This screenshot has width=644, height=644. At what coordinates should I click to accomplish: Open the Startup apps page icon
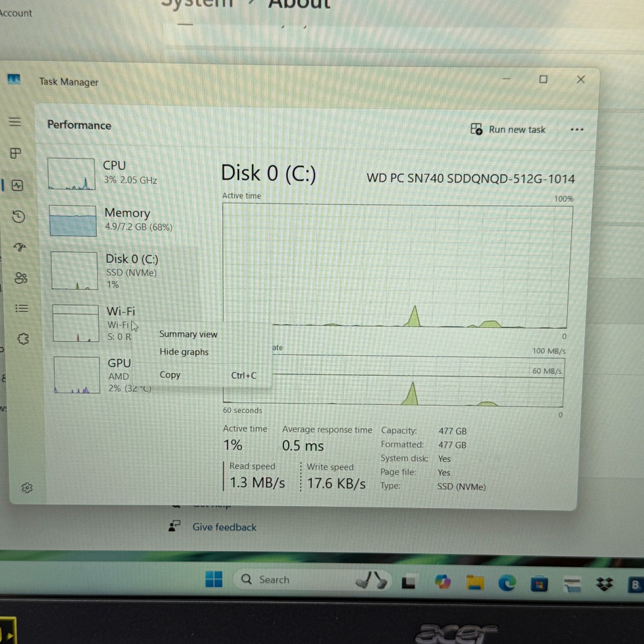coord(20,247)
